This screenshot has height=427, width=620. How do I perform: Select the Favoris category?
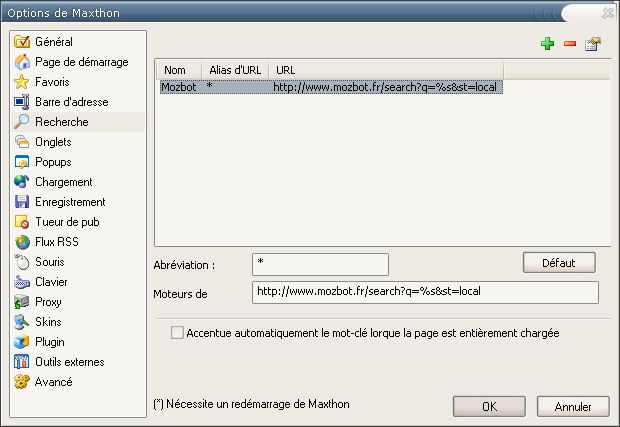[x=52, y=82]
